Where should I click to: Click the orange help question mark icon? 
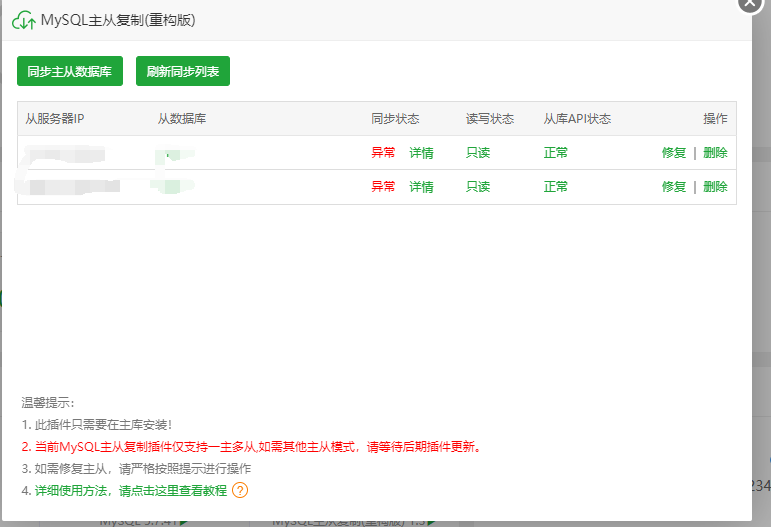(x=240, y=490)
